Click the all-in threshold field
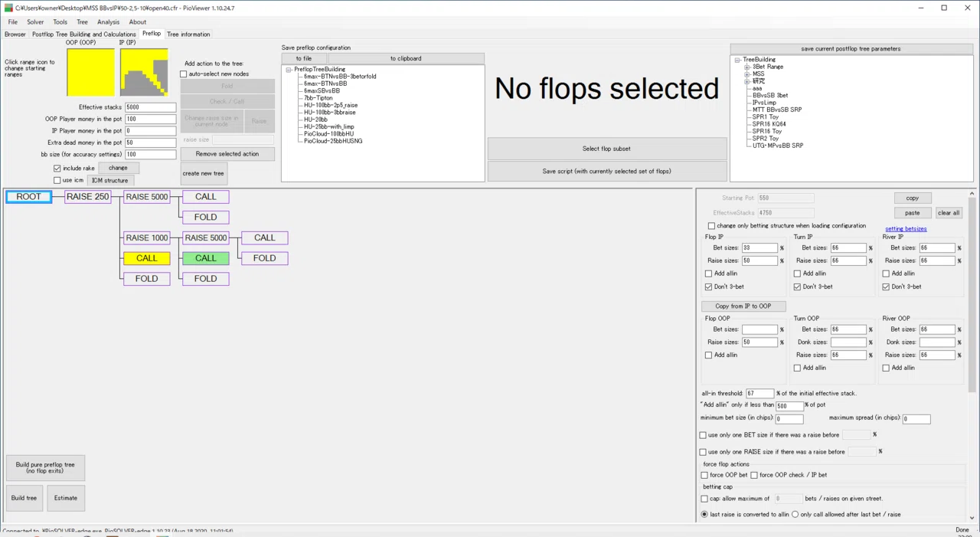 pyautogui.click(x=760, y=394)
